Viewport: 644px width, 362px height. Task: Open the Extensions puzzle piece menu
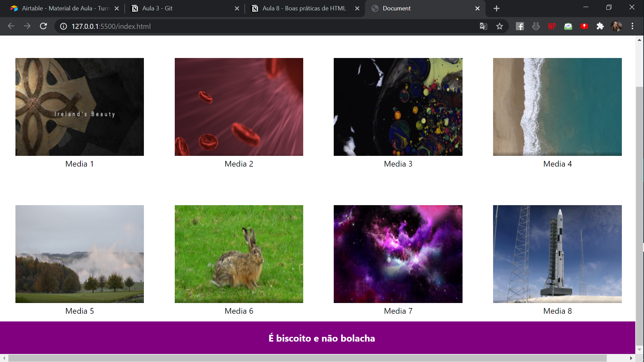pyautogui.click(x=600, y=26)
